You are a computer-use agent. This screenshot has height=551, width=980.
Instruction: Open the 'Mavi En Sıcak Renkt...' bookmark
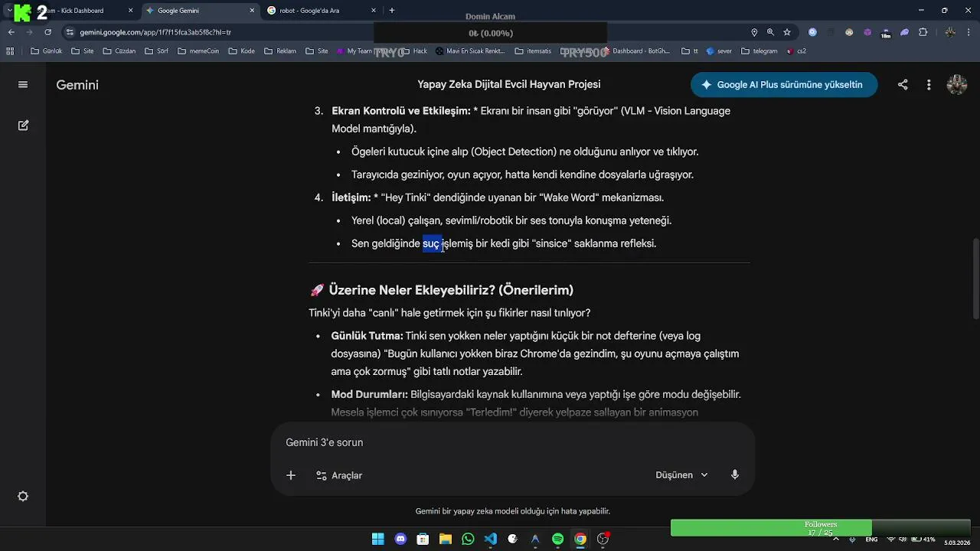470,51
